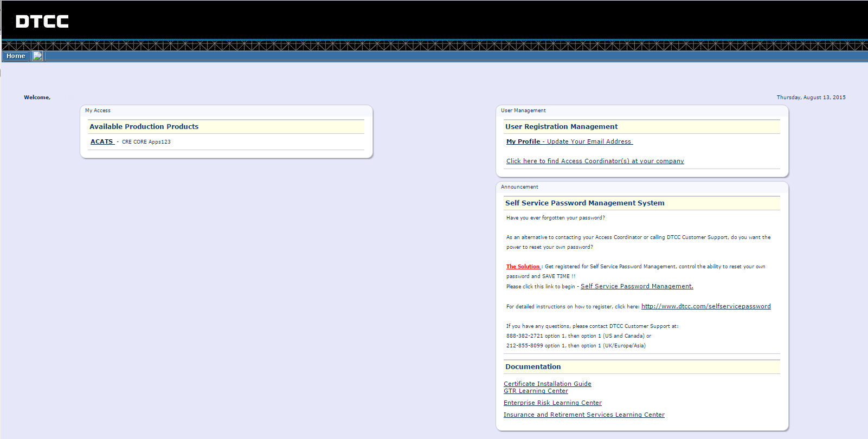868x439 pixels.
Task: Click the 'My Access' panel label
Action: coord(98,111)
